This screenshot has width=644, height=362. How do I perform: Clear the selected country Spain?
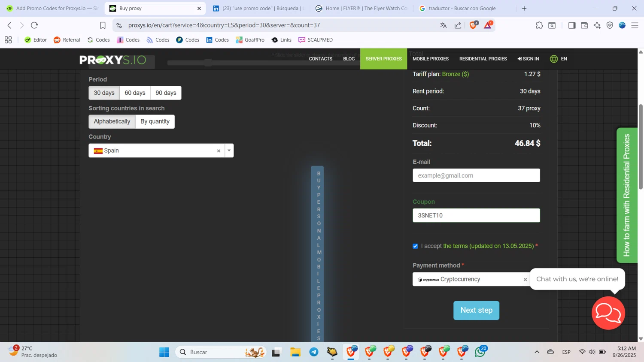(219, 151)
